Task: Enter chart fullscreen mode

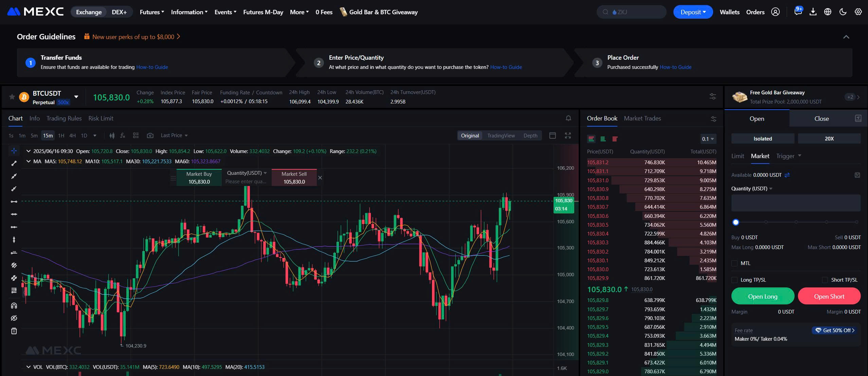Action: 568,135
